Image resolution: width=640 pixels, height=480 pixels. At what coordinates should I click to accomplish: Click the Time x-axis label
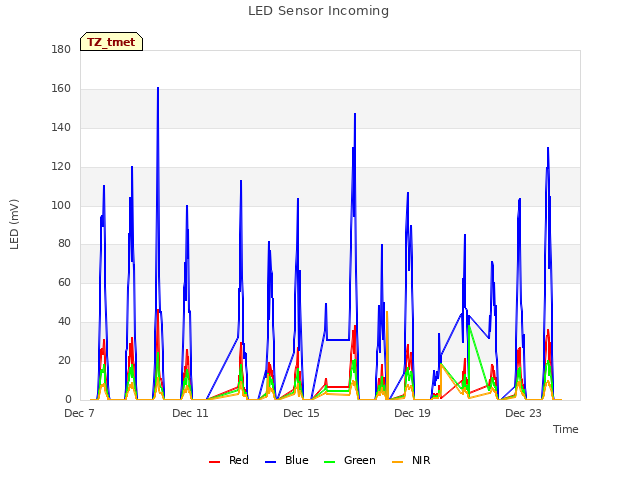[x=565, y=429]
